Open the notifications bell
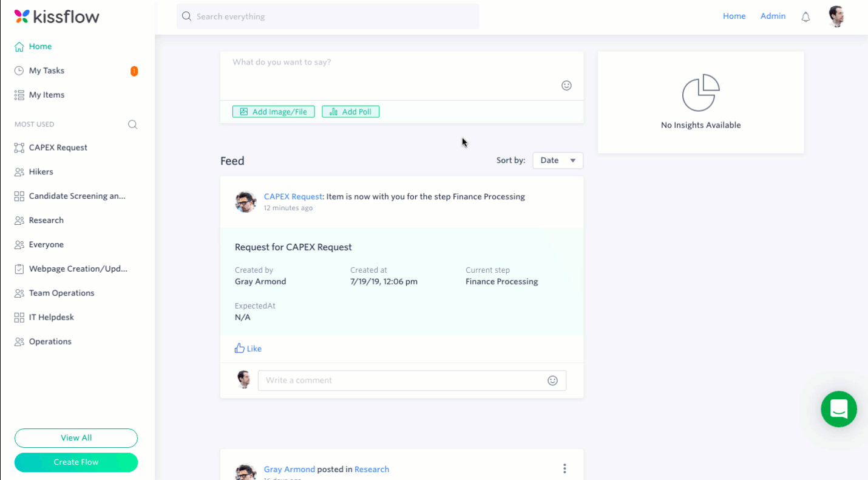 click(805, 17)
